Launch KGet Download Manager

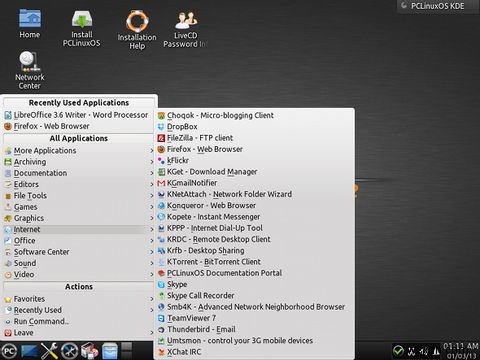pyautogui.click(x=255, y=172)
